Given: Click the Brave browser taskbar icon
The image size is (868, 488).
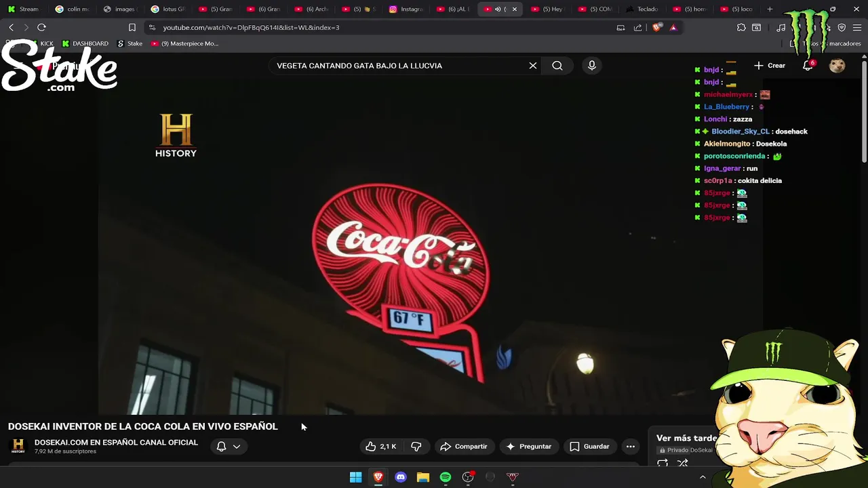Looking at the screenshot, I should [x=378, y=477].
